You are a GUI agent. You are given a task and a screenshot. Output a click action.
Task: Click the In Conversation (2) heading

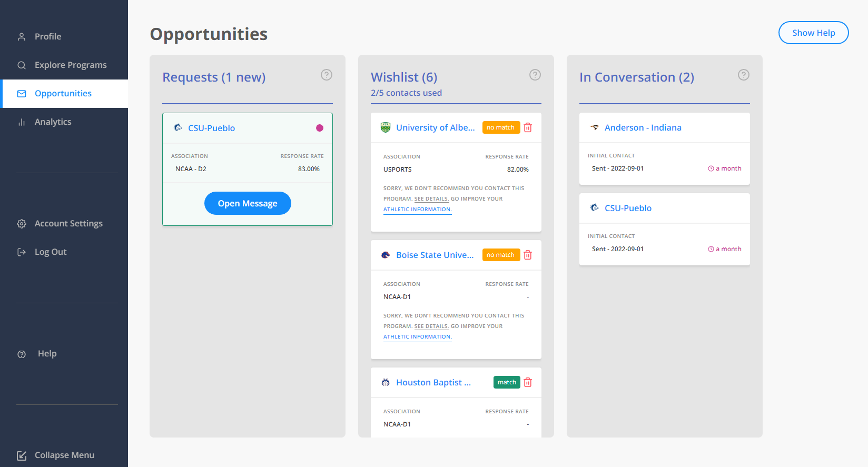[x=637, y=77]
